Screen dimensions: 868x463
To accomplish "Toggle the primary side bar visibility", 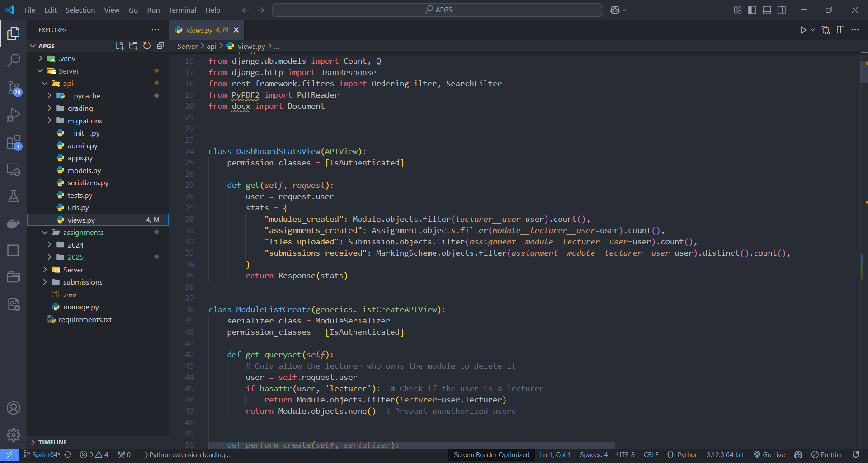I will click(x=752, y=10).
